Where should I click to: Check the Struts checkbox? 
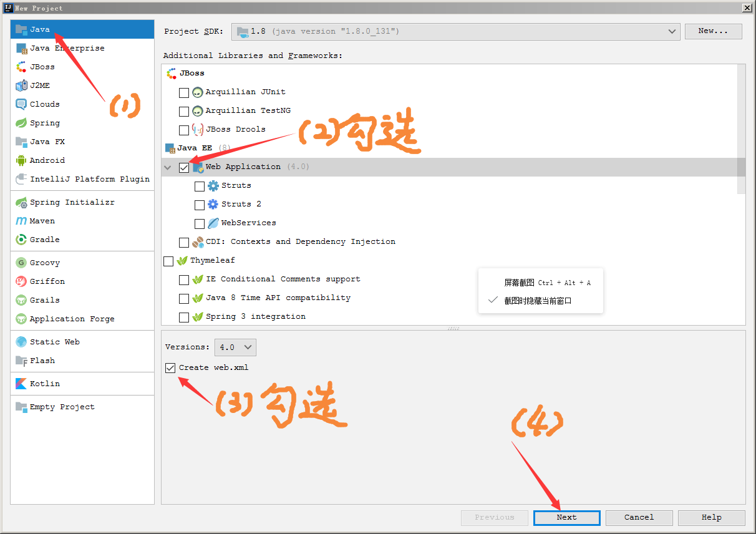pyautogui.click(x=200, y=186)
